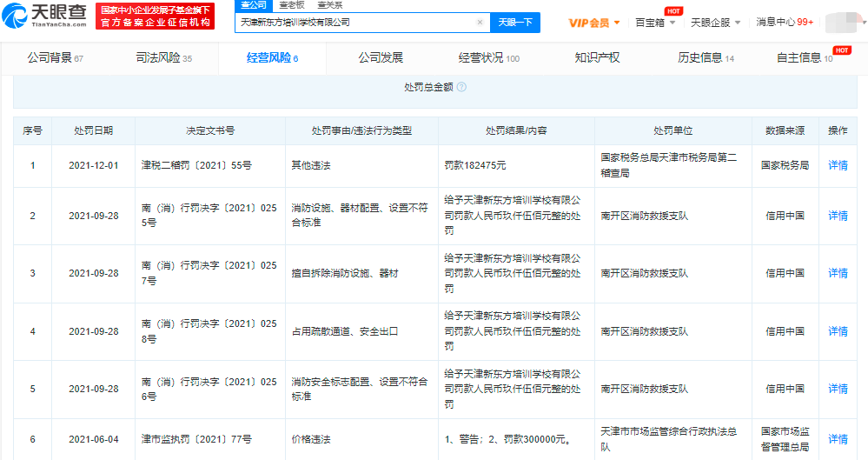
Task: Click the help icon next to 处罚总金额
Action: 461,87
